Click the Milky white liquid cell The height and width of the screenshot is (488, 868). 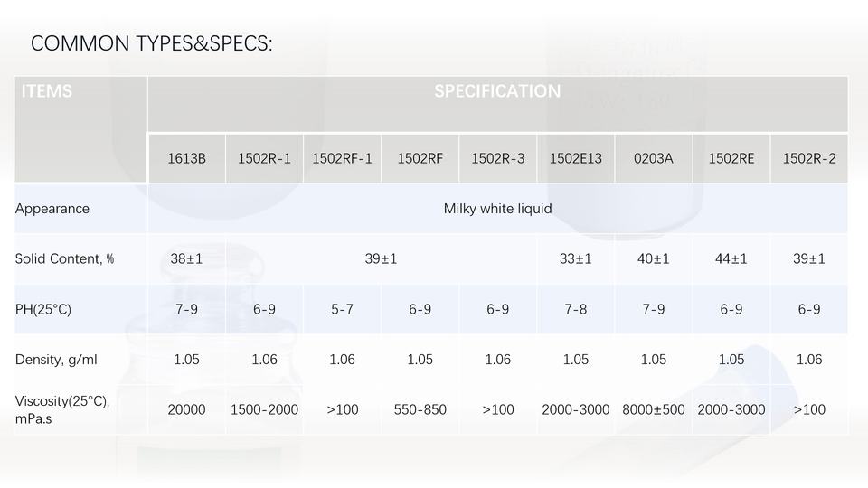[497, 209]
